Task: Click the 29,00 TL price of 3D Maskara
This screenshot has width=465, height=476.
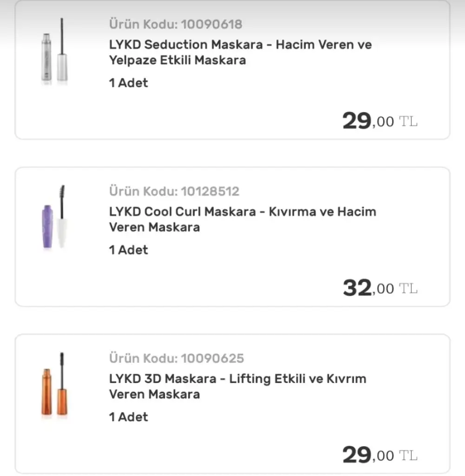Action: [x=379, y=455]
